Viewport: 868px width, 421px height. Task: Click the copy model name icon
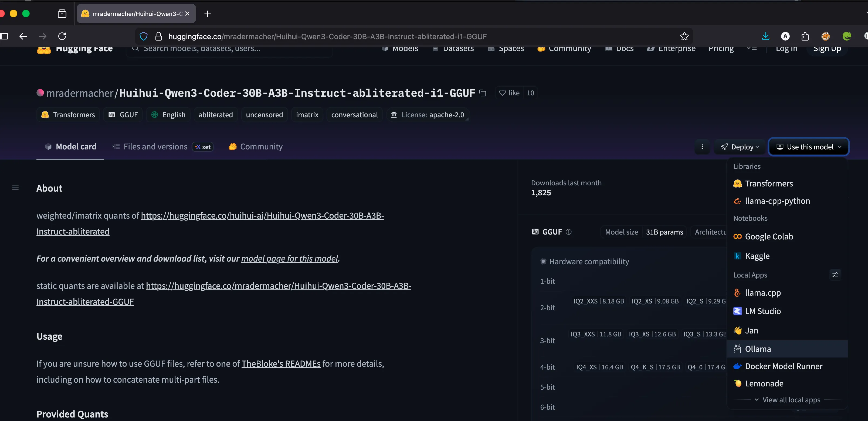(483, 93)
